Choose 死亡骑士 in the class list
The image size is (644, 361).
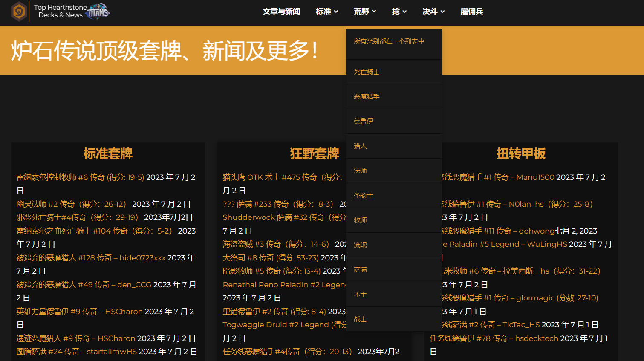tap(367, 72)
